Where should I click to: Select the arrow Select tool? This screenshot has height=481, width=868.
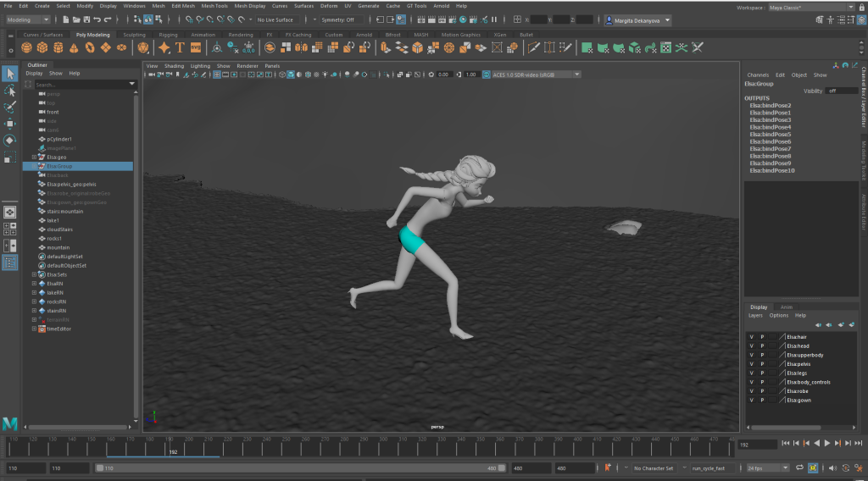coord(10,74)
